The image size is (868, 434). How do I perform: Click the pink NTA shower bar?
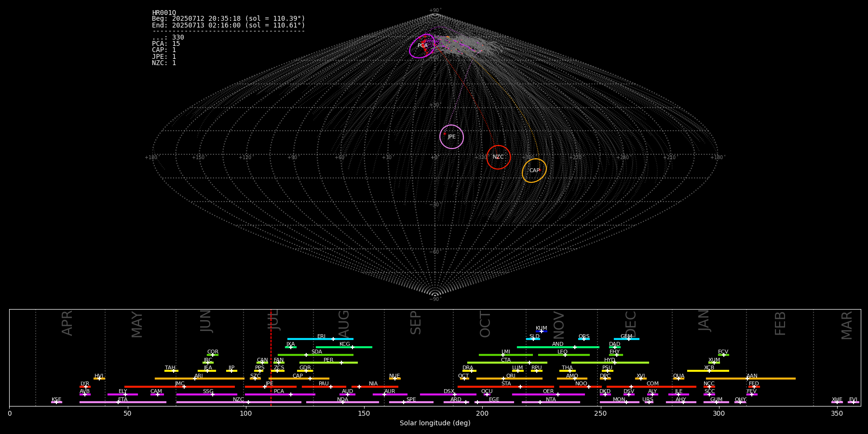click(551, 402)
